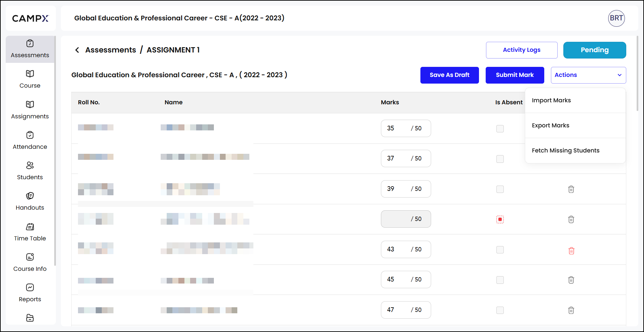Mark the student with 37 marks absent
644x332 pixels.
point(500,159)
